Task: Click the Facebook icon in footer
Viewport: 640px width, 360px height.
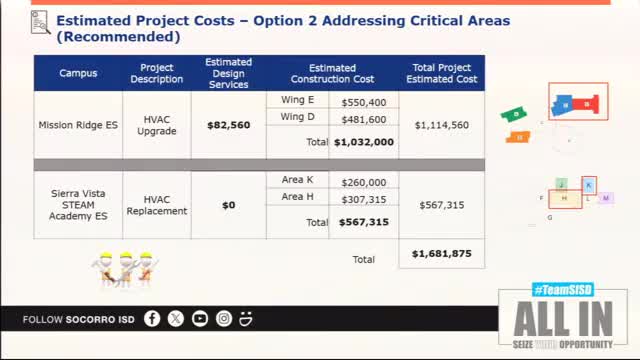Action: coord(152,319)
